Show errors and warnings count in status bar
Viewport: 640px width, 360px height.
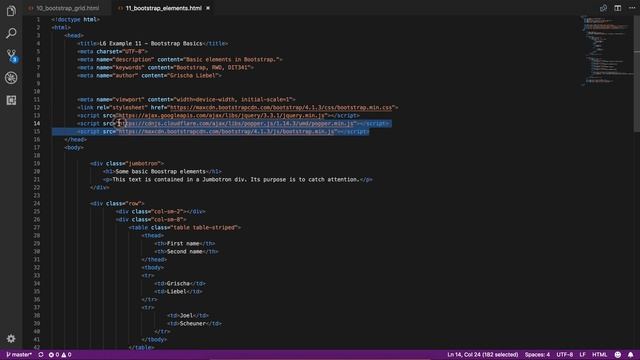pos(60,355)
